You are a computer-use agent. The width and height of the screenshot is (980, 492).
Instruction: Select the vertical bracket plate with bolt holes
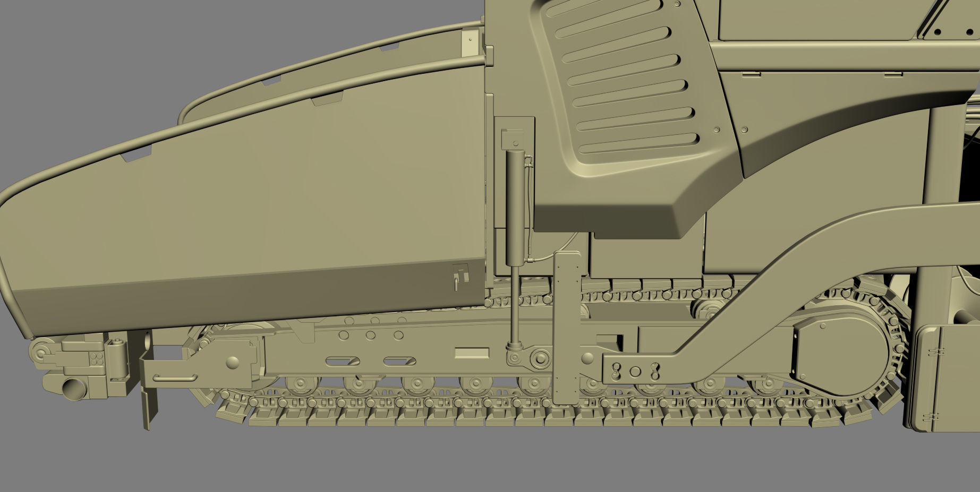568,328
